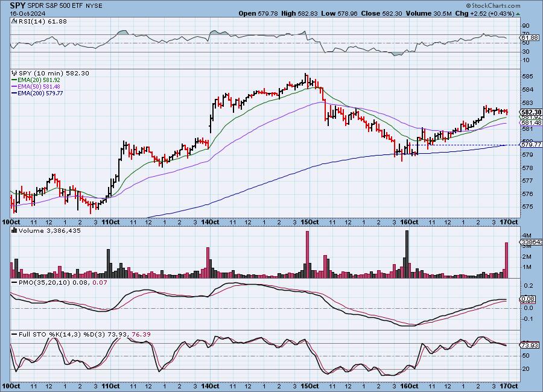The width and height of the screenshot is (543, 392).
Task: Click the 0.08 PMO value tag
Action: pyautogui.click(x=528, y=299)
